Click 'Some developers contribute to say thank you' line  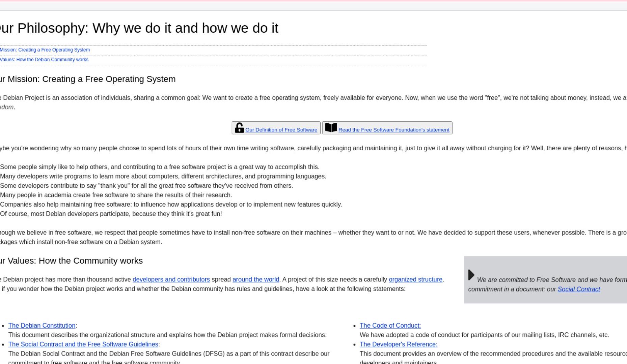coord(146,186)
